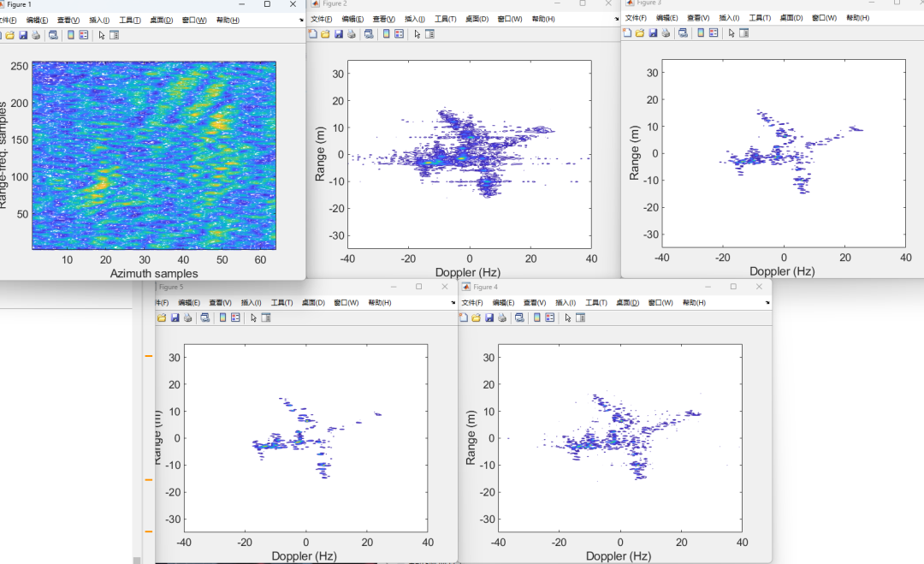Link plot icon in Figure 3 toolbar

[x=683, y=33]
